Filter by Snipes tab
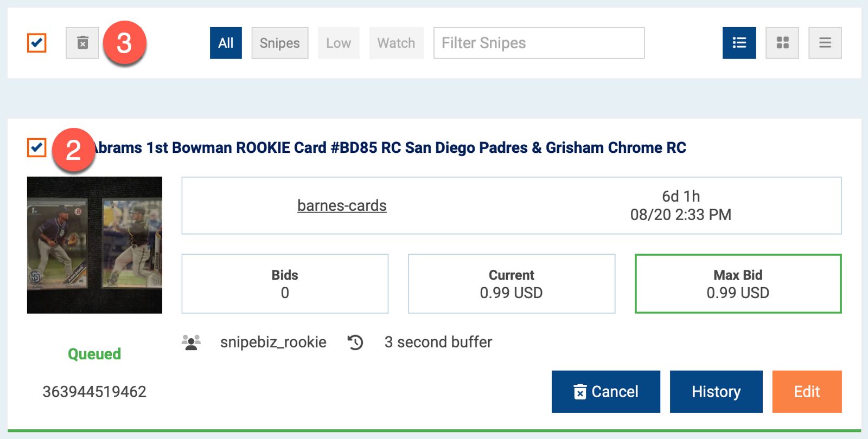The height and width of the screenshot is (439, 868). pyautogui.click(x=279, y=43)
